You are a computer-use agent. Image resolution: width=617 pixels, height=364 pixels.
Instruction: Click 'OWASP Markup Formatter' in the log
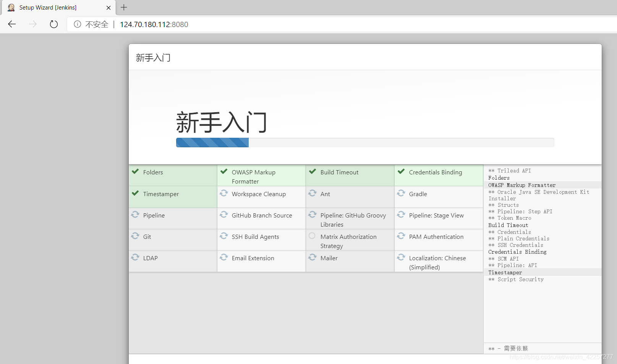[x=522, y=185]
